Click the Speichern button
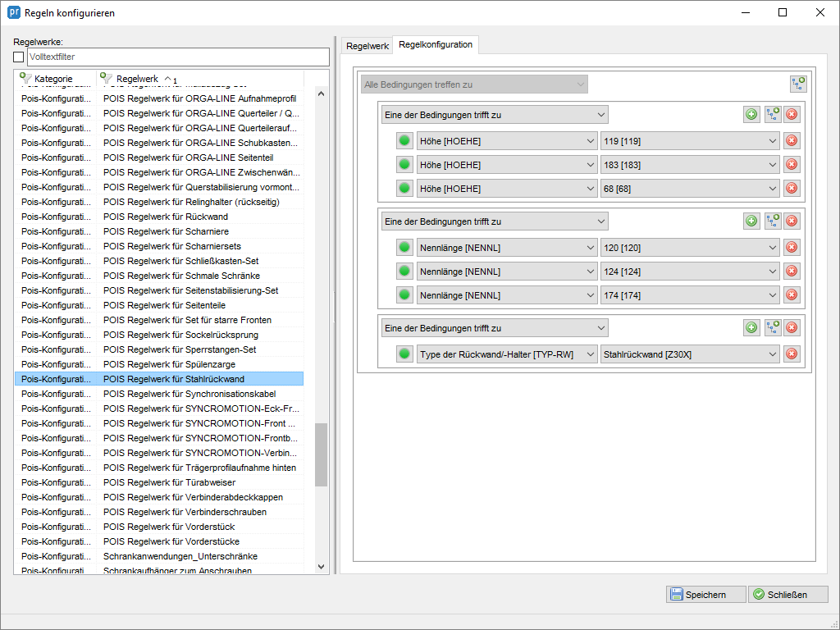840x630 pixels. [705, 594]
